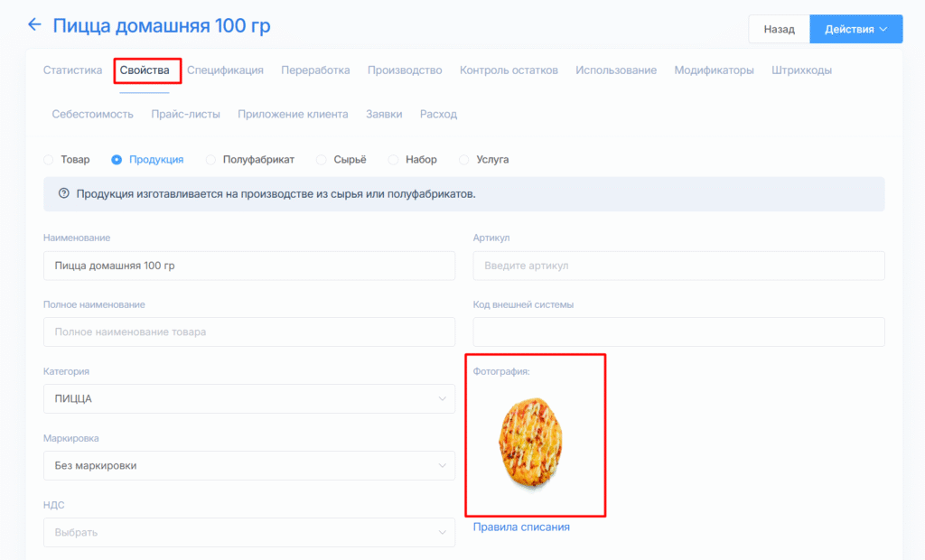Screen dimensions: 925x560
Task: Go to the Штрихкоды tab
Action: pyautogui.click(x=801, y=70)
